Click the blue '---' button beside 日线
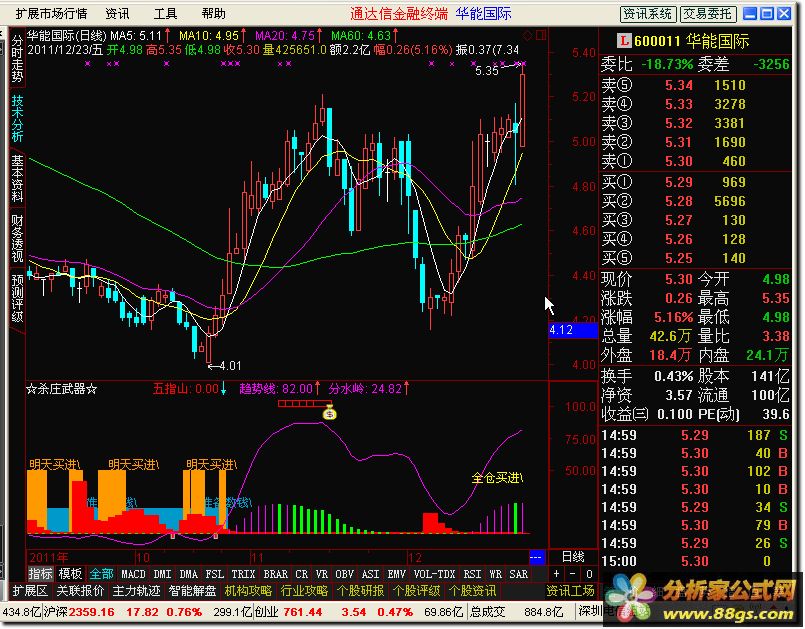 pyautogui.click(x=536, y=557)
